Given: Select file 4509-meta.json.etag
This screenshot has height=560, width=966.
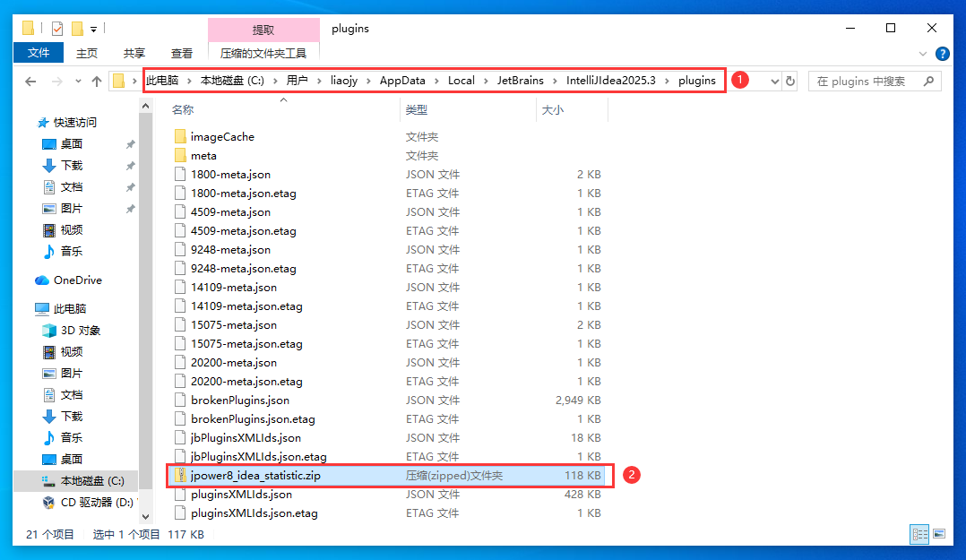Looking at the screenshot, I should point(244,231).
